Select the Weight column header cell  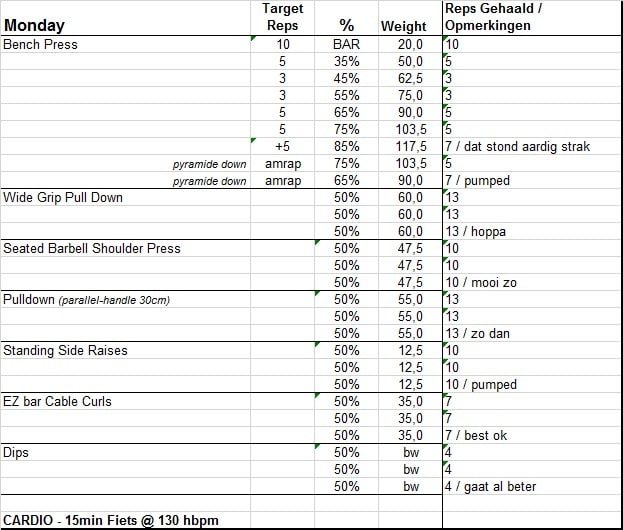coord(403,26)
